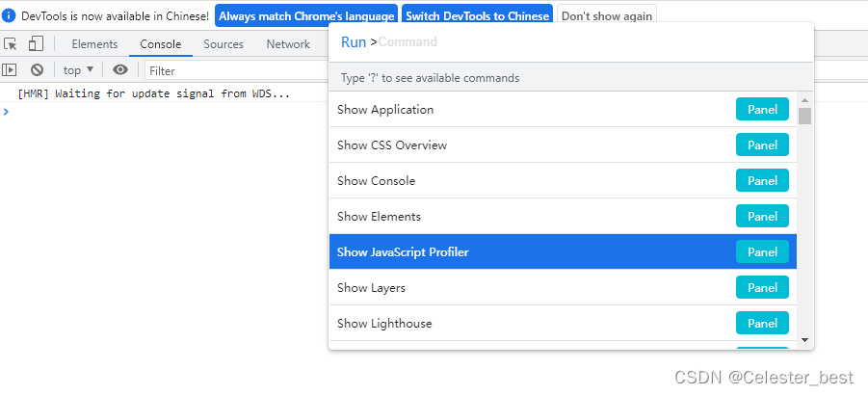
Task: Click Switch DevTools to Chinese button
Action: click(477, 16)
